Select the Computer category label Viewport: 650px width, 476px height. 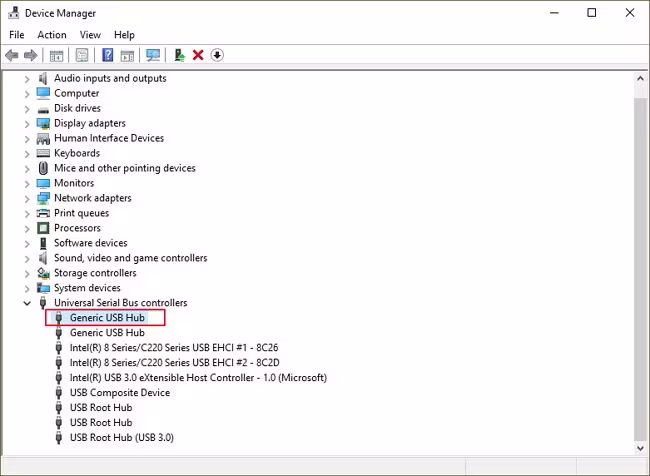coord(77,93)
